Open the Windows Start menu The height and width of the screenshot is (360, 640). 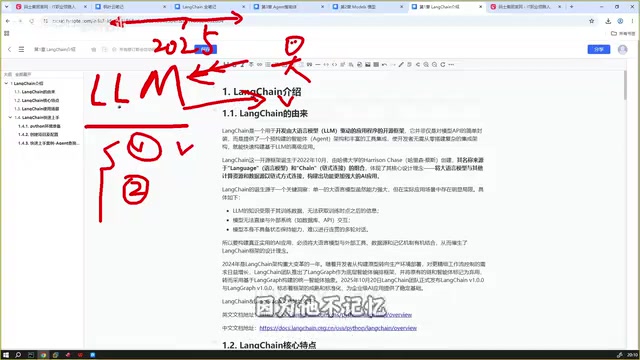6,355
